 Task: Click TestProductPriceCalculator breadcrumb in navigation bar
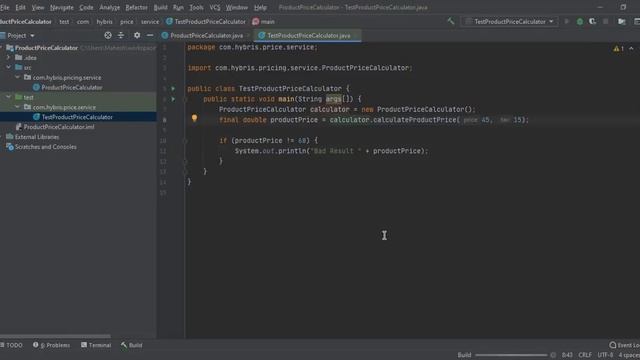pos(206,22)
